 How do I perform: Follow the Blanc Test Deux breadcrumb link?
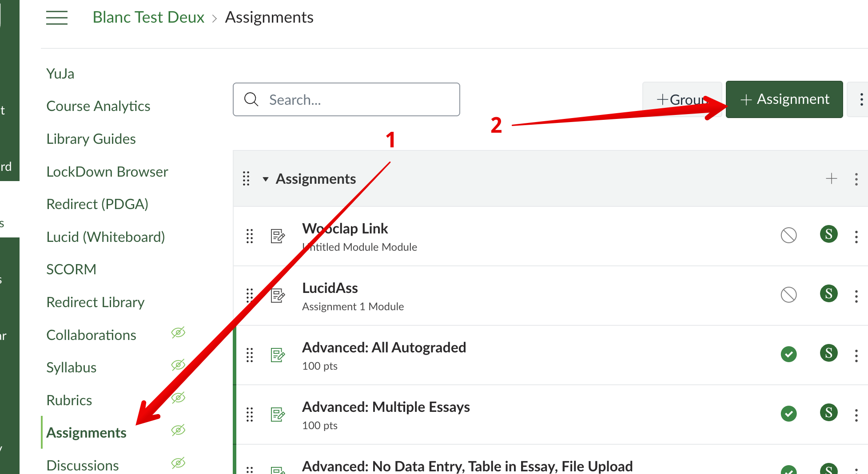coord(148,17)
